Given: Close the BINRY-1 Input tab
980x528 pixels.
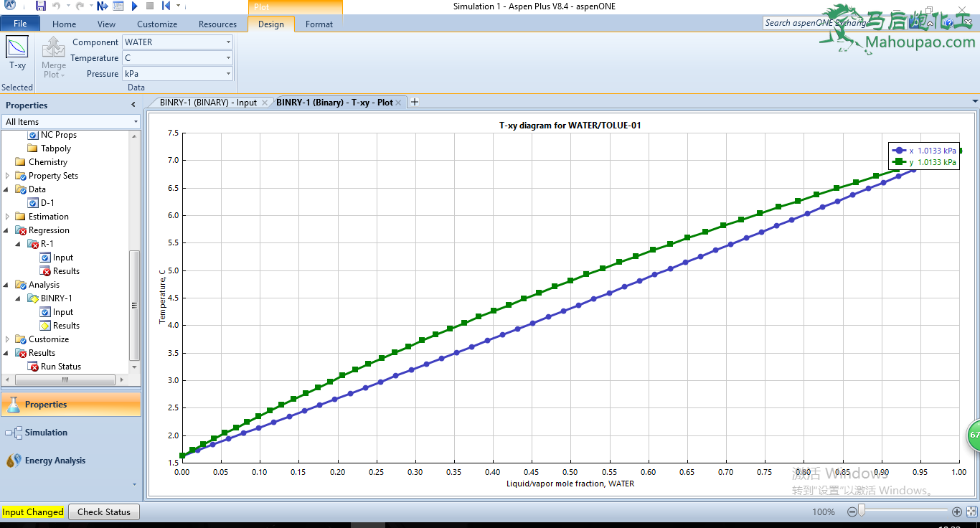Looking at the screenshot, I should [264, 103].
